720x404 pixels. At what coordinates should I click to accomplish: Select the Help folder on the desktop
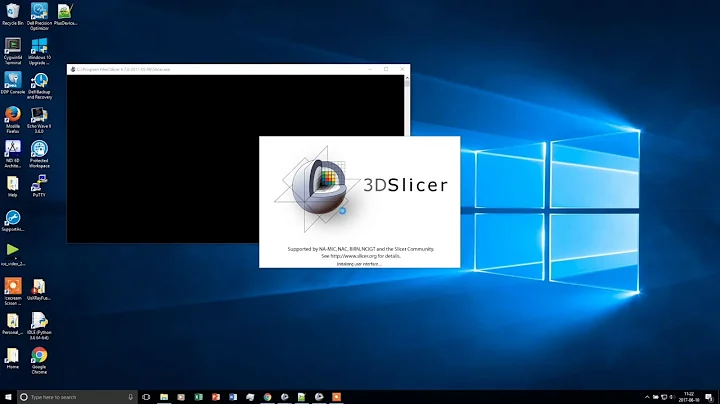coord(12,186)
